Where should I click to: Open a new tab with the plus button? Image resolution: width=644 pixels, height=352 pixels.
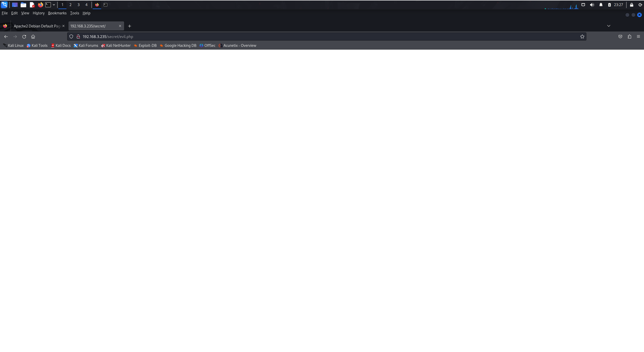pos(129,26)
